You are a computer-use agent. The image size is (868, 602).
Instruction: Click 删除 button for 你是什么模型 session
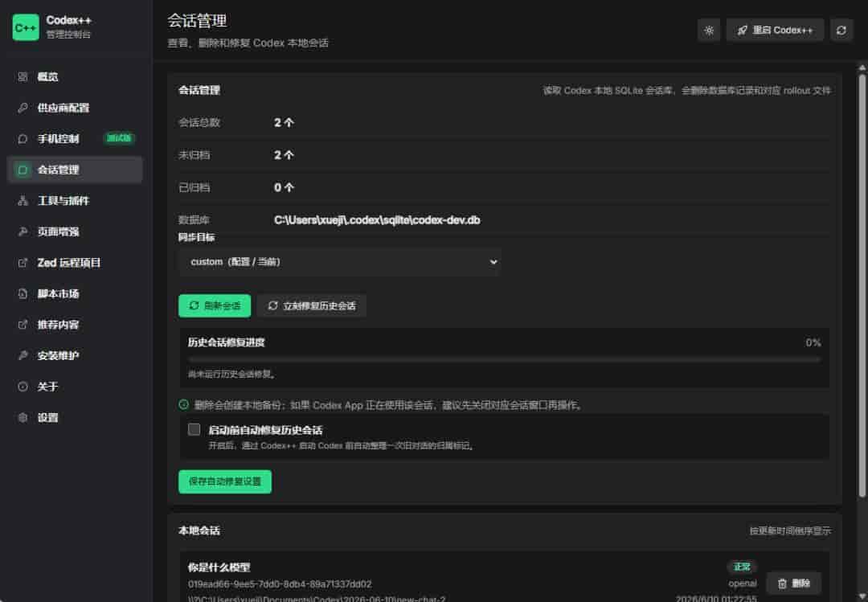coord(794,584)
